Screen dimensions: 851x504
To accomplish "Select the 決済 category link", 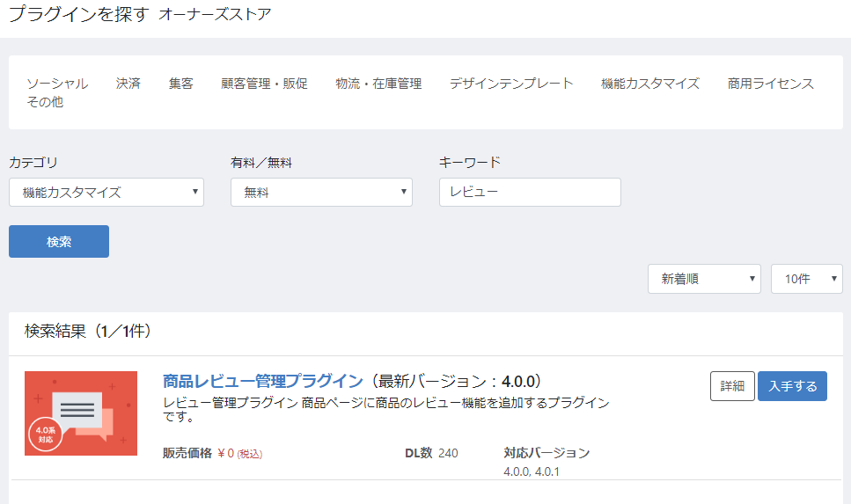I will point(128,84).
